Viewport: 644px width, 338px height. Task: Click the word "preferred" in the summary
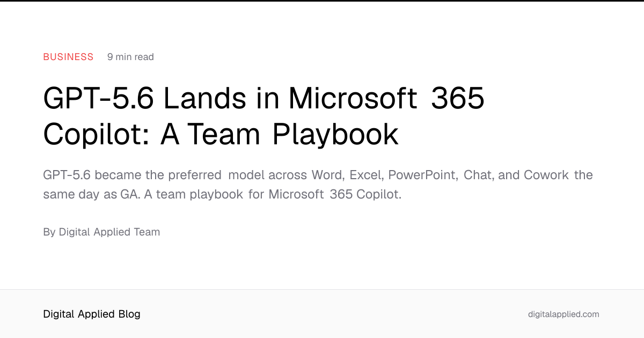click(x=195, y=176)
